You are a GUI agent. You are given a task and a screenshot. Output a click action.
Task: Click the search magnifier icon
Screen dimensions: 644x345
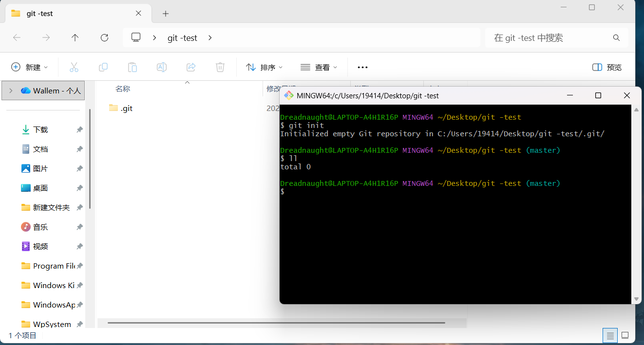pyautogui.click(x=616, y=37)
